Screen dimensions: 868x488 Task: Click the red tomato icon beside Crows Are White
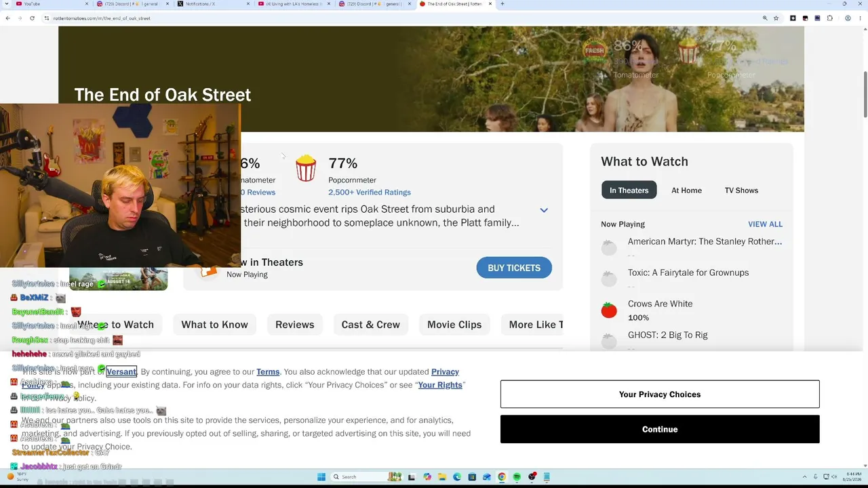[x=609, y=310]
